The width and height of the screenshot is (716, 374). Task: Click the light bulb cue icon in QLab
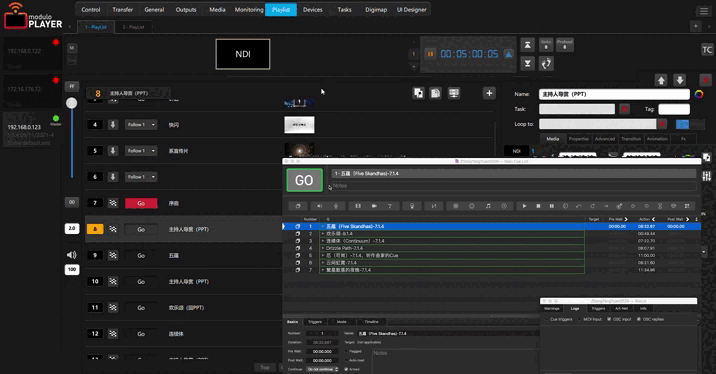tap(412, 206)
